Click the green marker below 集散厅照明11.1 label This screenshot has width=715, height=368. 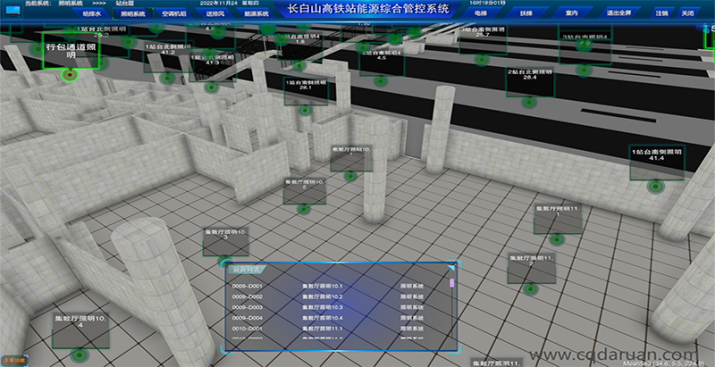click(x=557, y=238)
